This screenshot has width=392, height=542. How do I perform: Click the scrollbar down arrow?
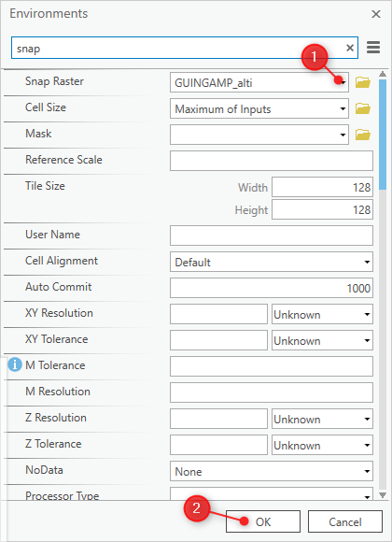pyautogui.click(x=383, y=495)
